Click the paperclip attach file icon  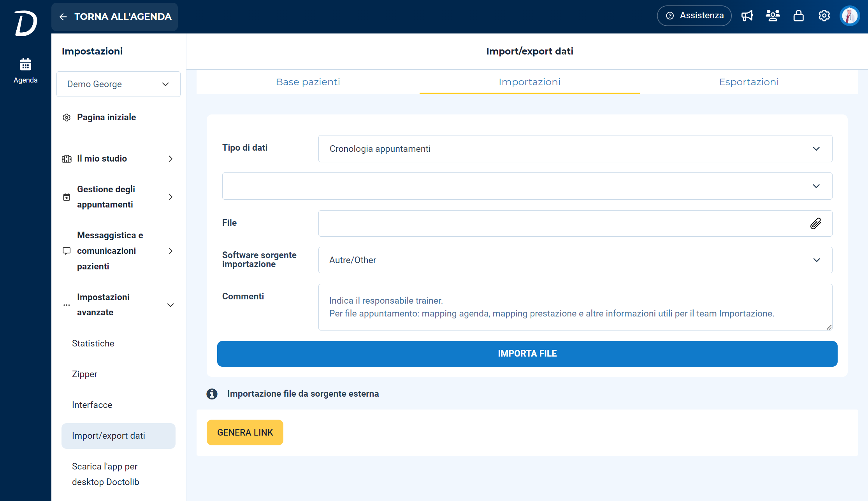click(x=816, y=223)
